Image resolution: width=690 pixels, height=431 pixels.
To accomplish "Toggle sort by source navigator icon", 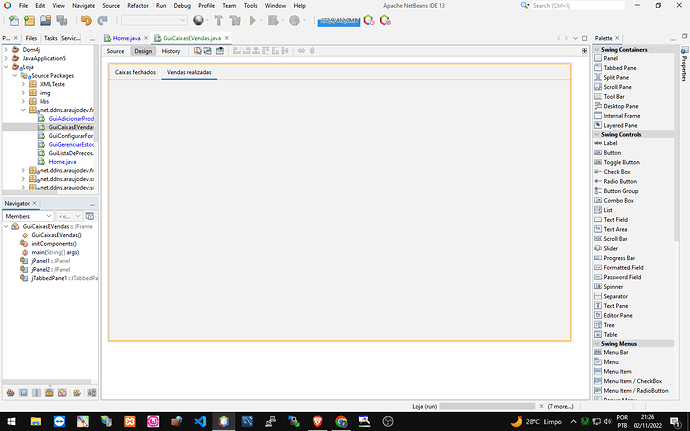I will (x=92, y=393).
